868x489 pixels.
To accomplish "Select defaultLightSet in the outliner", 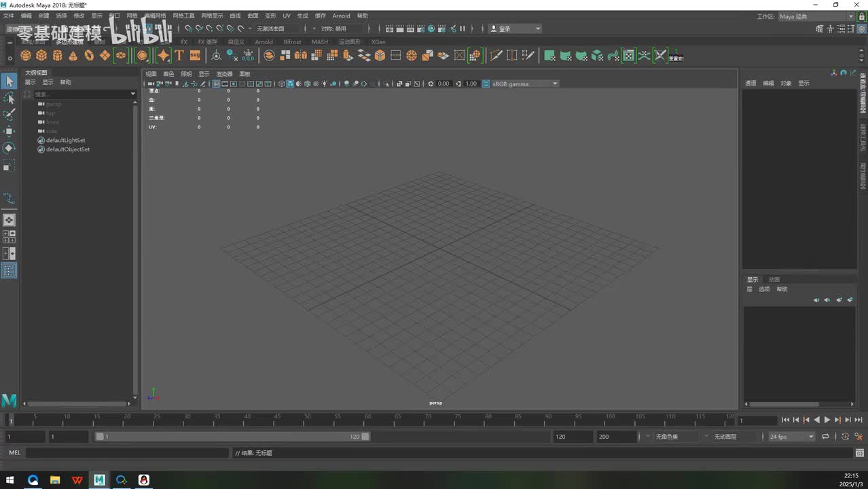I will pyautogui.click(x=65, y=141).
